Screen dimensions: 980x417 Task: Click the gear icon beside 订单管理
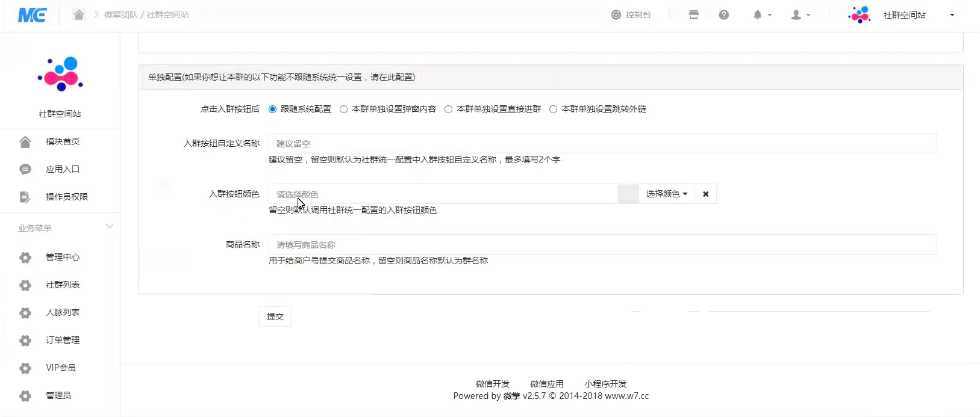click(25, 341)
